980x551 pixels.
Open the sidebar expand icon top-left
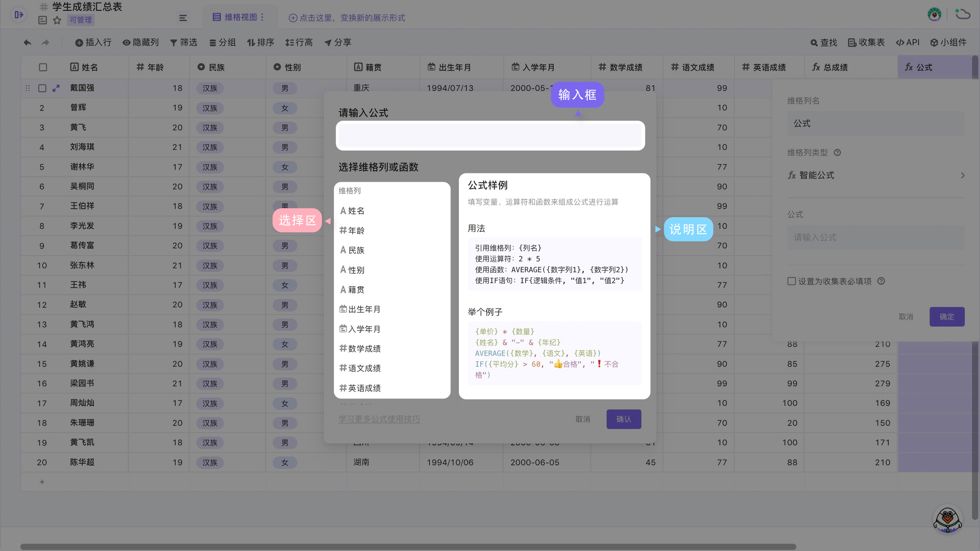[19, 14]
